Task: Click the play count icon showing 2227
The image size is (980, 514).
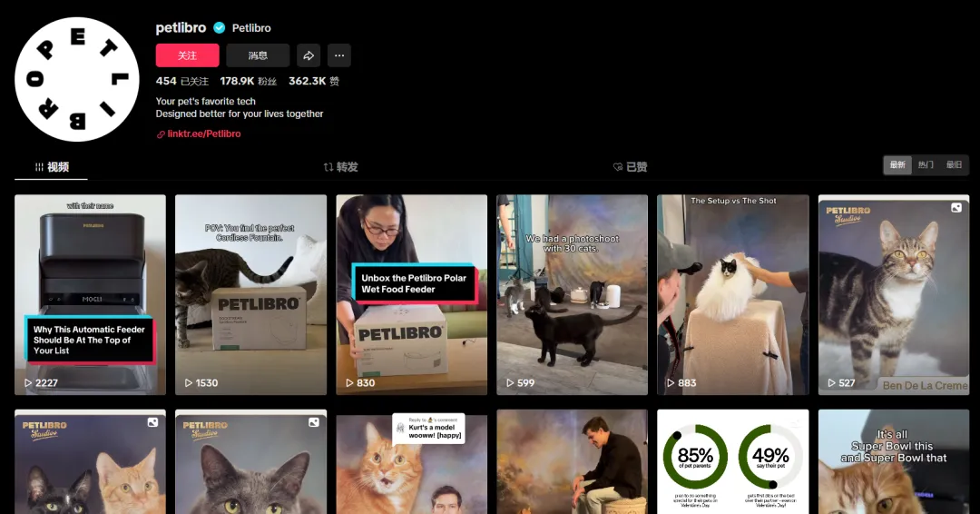Action: pyautogui.click(x=28, y=382)
